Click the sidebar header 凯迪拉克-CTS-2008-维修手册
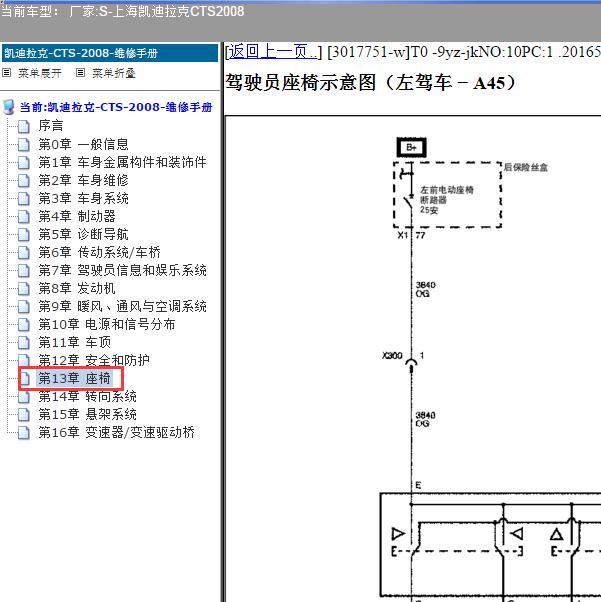 (110, 53)
